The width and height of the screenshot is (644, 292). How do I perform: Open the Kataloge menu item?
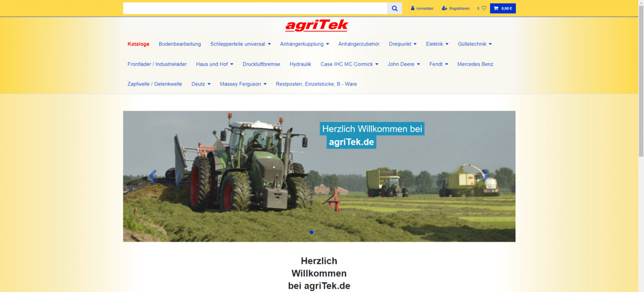pyautogui.click(x=138, y=44)
